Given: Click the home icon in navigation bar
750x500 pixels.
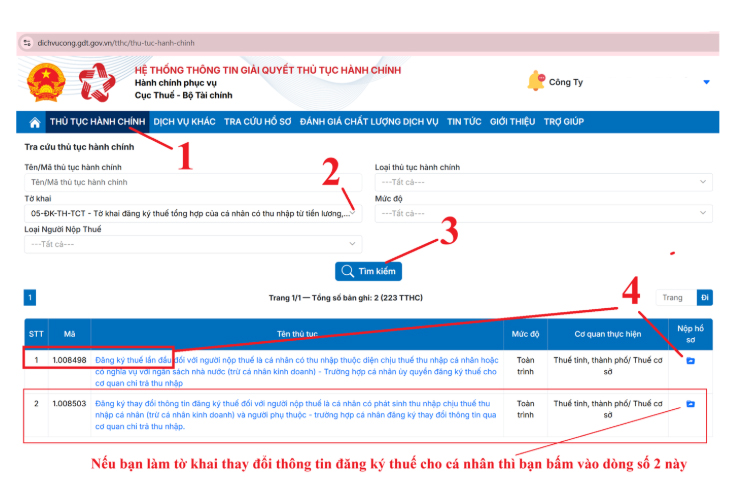Looking at the screenshot, I should pyautogui.click(x=34, y=122).
